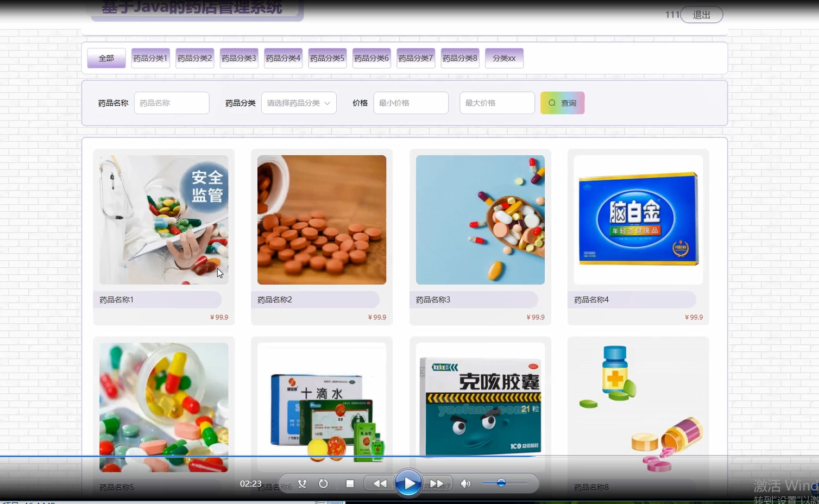Select the 全部 category tab

(x=106, y=58)
